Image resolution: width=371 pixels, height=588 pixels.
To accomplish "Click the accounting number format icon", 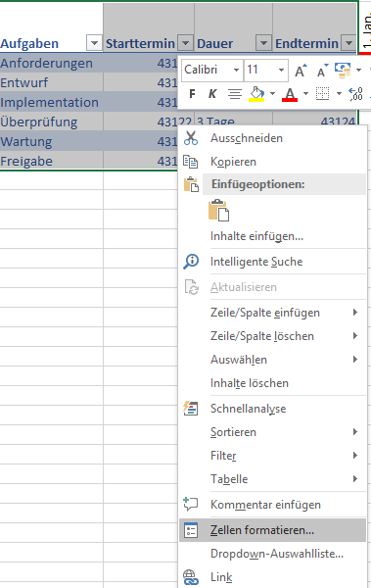I will click(343, 71).
